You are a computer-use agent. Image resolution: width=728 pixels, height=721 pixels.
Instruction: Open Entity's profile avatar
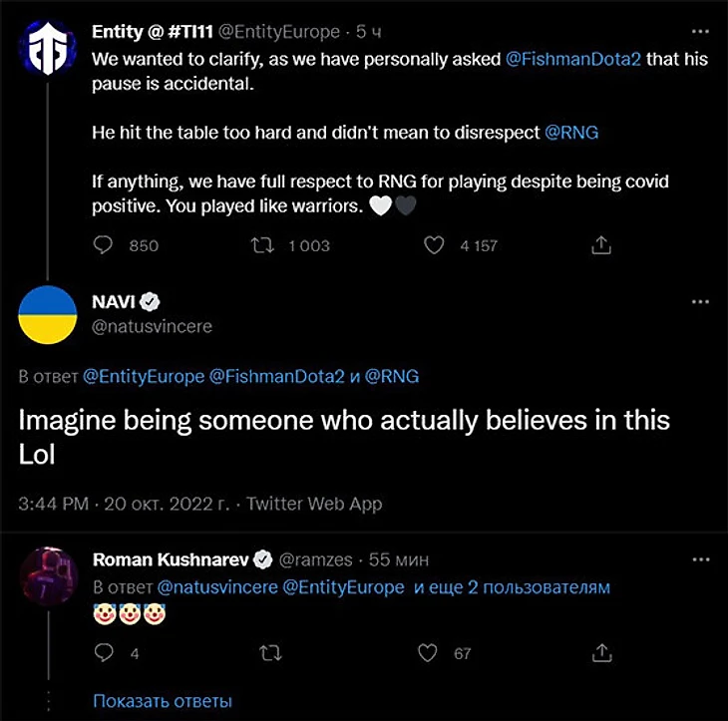[46, 44]
